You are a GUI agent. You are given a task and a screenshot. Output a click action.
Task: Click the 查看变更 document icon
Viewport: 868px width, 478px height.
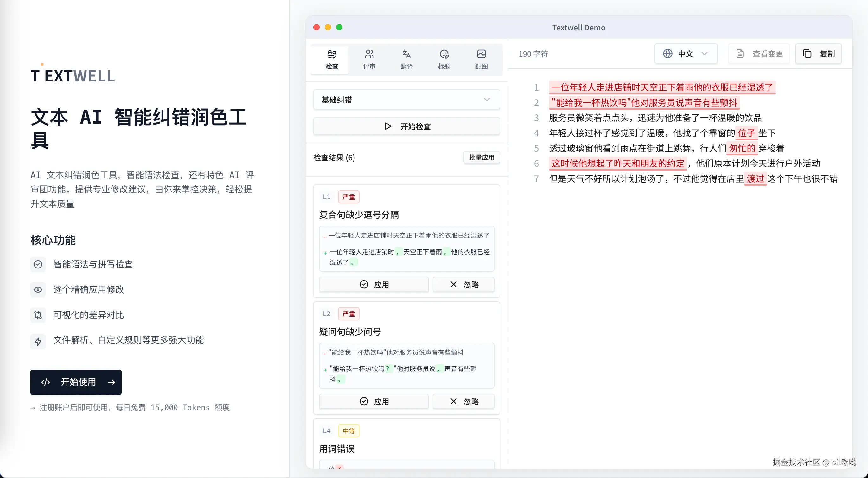click(x=740, y=54)
